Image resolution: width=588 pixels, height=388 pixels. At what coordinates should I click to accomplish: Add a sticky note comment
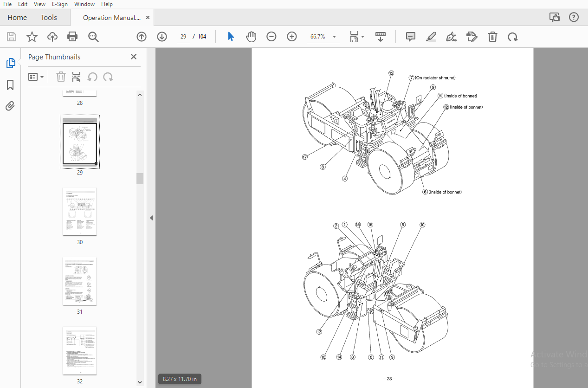click(x=411, y=37)
